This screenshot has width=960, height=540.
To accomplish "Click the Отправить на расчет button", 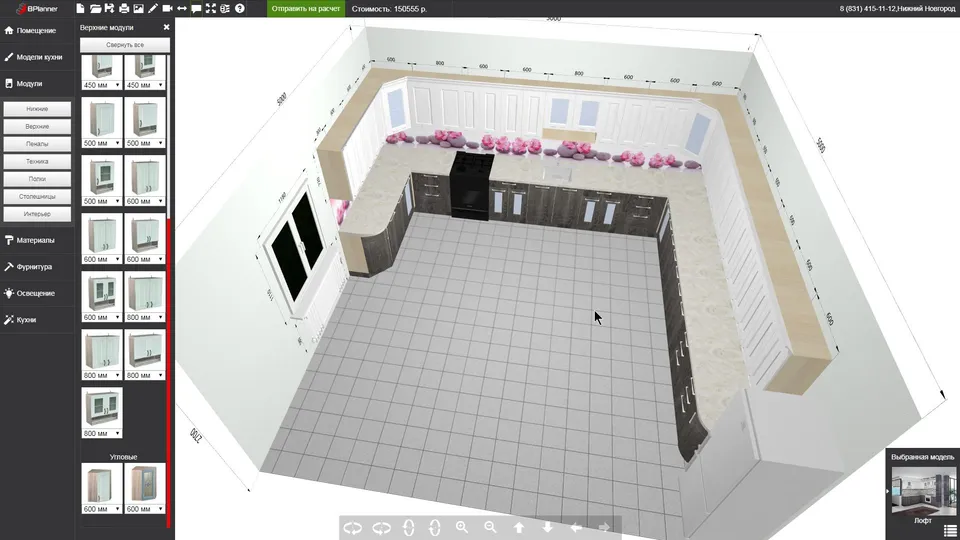I will (x=306, y=9).
